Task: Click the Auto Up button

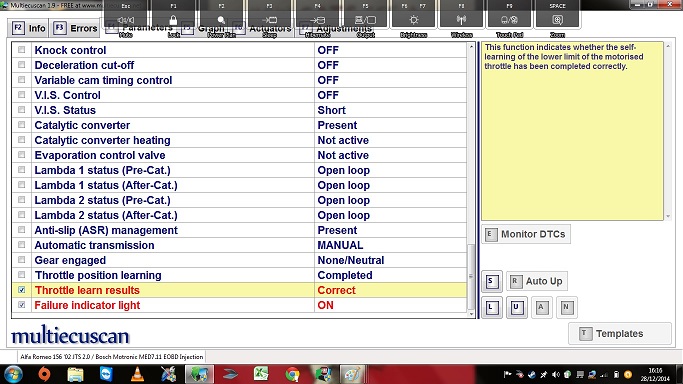Action: (x=537, y=281)
